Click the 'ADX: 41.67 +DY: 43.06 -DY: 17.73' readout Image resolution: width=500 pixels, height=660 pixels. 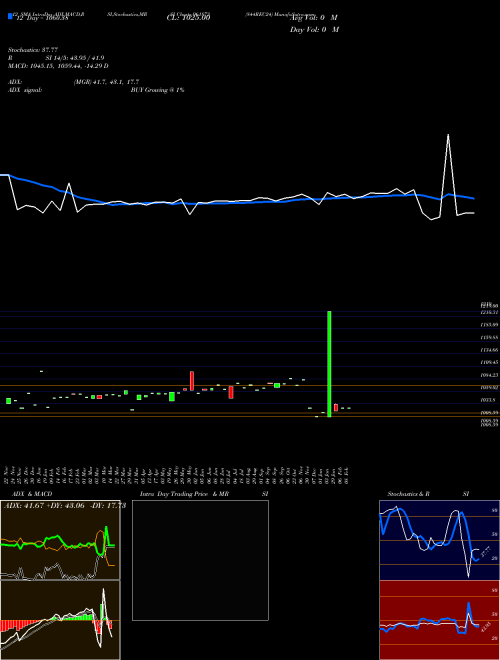click(x=65, y=506)
